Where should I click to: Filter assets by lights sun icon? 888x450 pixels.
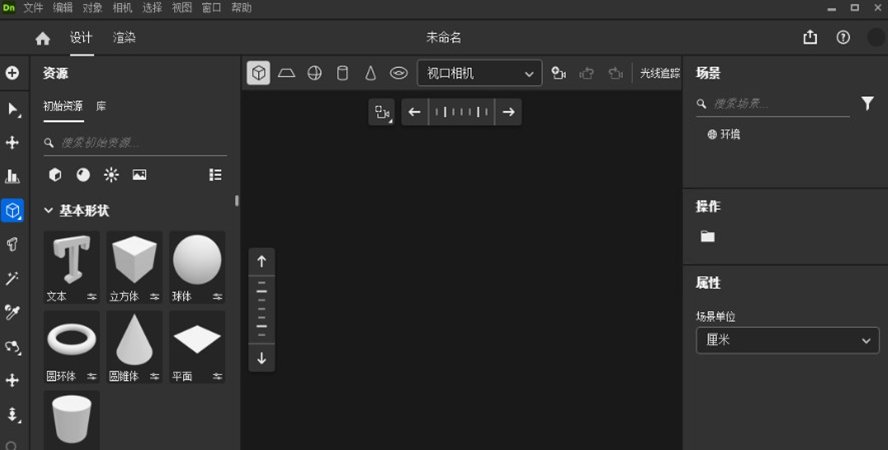click(111, 175)
